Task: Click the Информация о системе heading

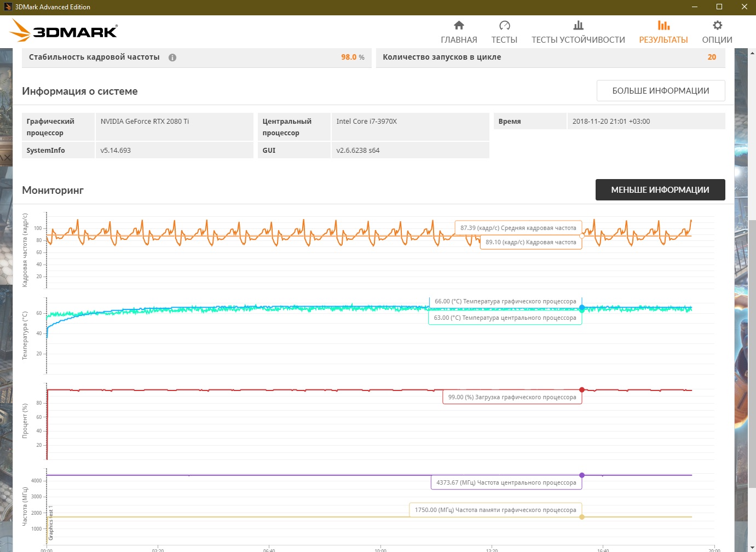Action: coord(80,91)
